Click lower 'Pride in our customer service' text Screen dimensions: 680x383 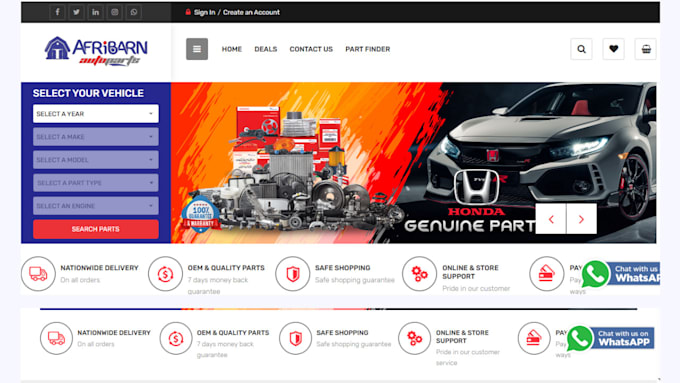(468, 357)
